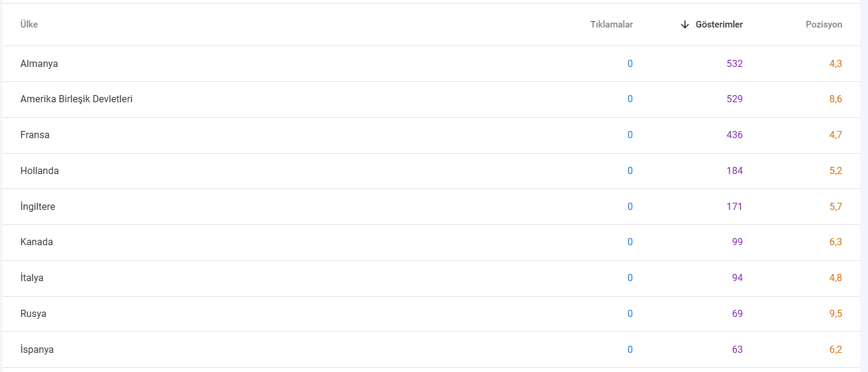Viewport: 868px width, 372px height.
Task: Sort by Tıklamalar column header
Action: tap(611, 25)
